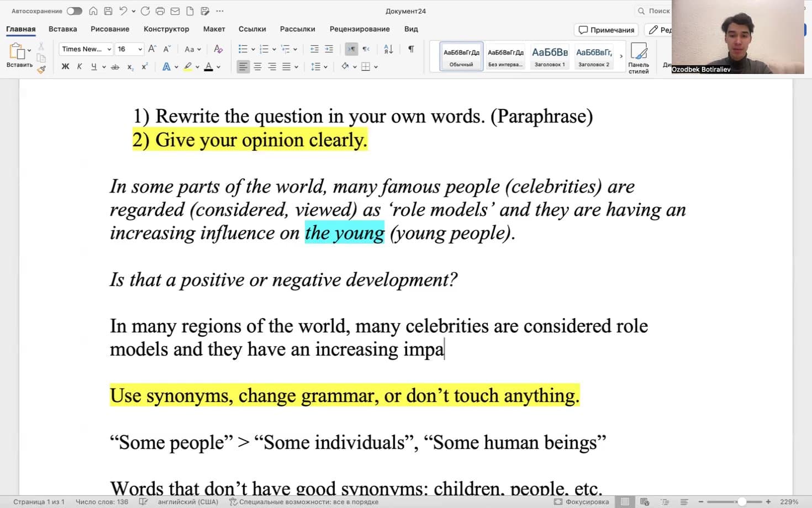Apply subscript formatting
The height and width of the screenshot is (508, 812).
coord(130,67)
